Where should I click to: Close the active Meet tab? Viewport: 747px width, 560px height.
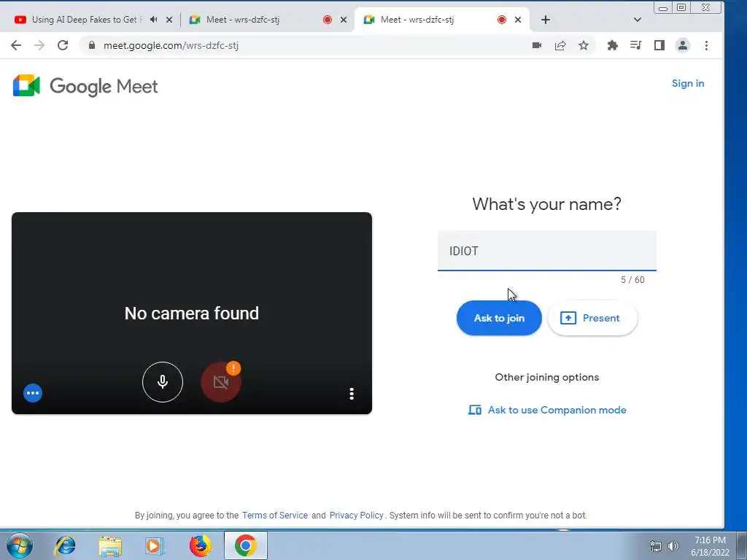click(518, 20)
